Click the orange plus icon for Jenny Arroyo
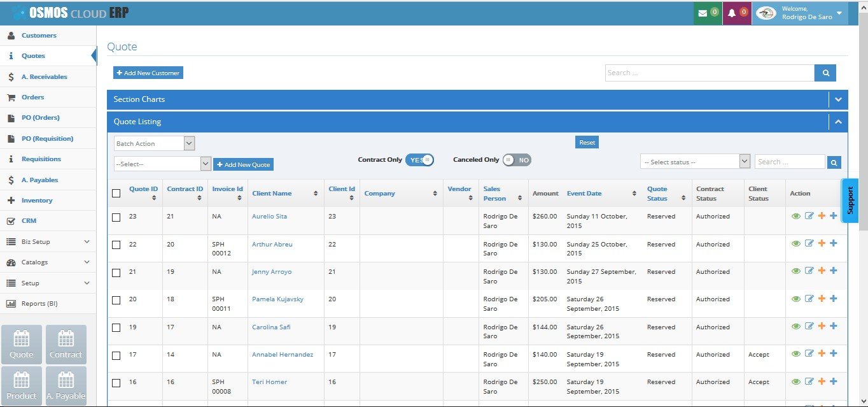The image size is (868, 407). click(x=822, y=271)
